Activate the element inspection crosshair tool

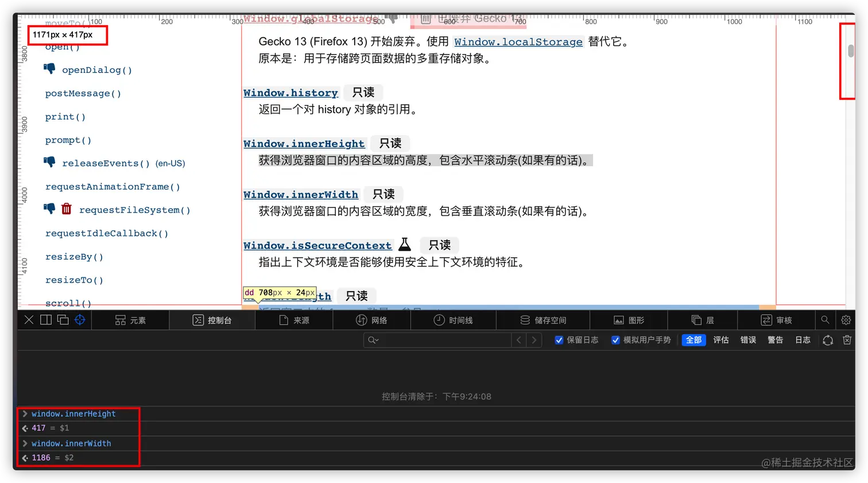[79, 320]
